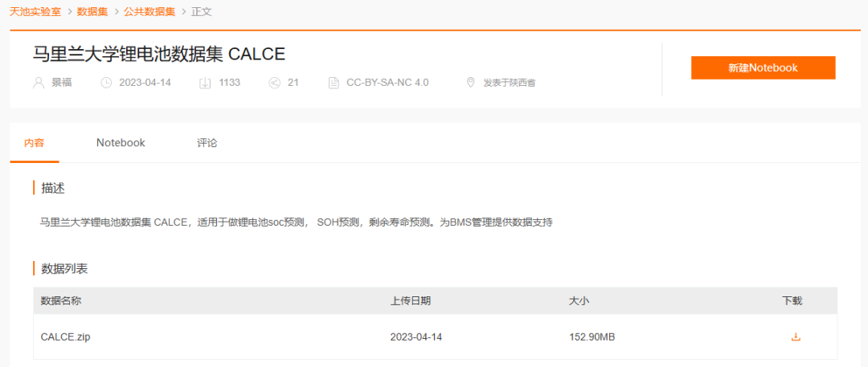Go to the 数据集 breadcrumb link
This screenshot has height=367, width=868.
[x=92, y=11]
